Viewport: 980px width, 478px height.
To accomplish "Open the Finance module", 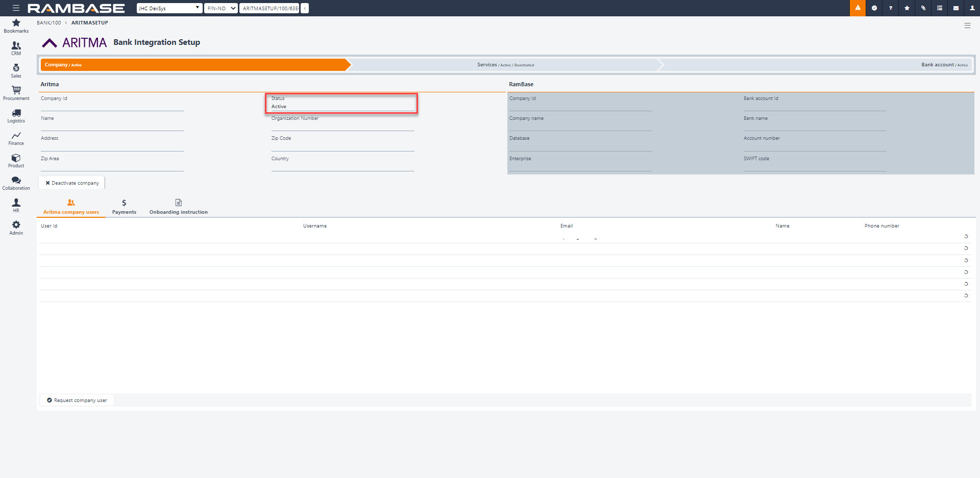I will click(16, 138).
